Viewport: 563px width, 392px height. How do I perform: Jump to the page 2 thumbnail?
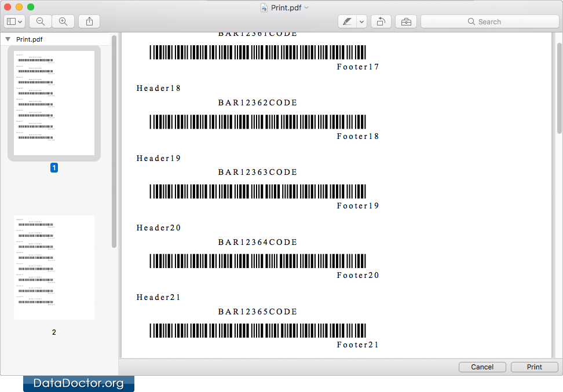(x=54, y=268)
